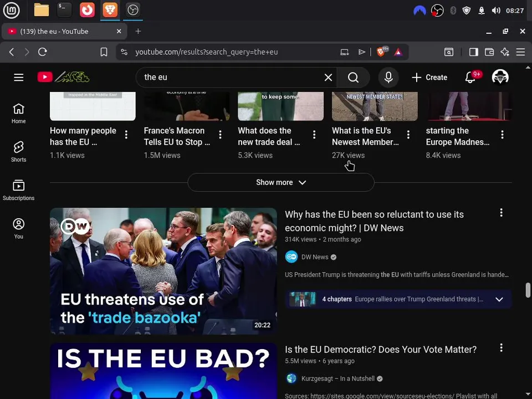Click the install app icon in address bar
Viewport: 532px width, 399px height.
344,52
